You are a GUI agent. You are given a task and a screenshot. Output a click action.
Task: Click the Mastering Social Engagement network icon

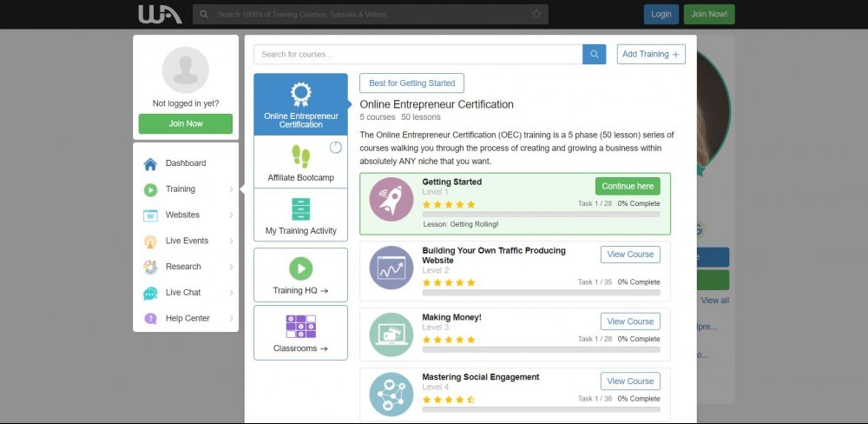click(x=391, y=394)
